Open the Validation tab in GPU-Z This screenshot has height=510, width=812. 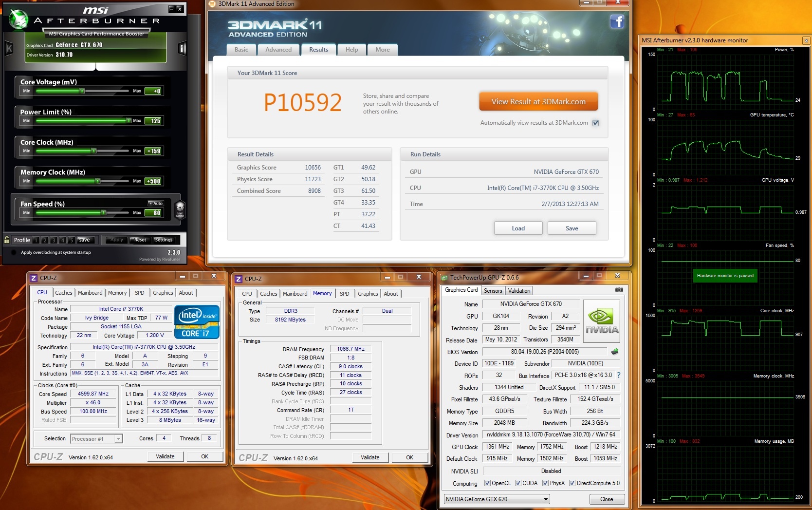(519, 291)
